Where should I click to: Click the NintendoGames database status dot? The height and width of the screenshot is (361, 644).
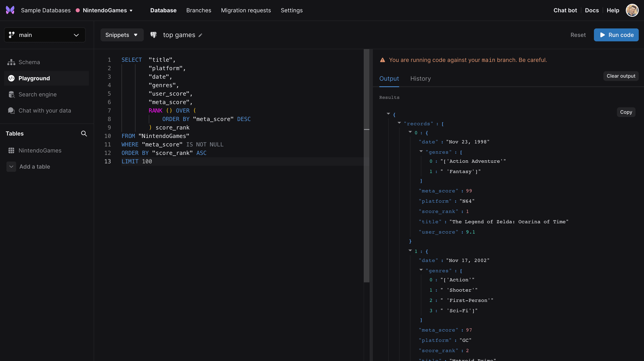[78, 10]
